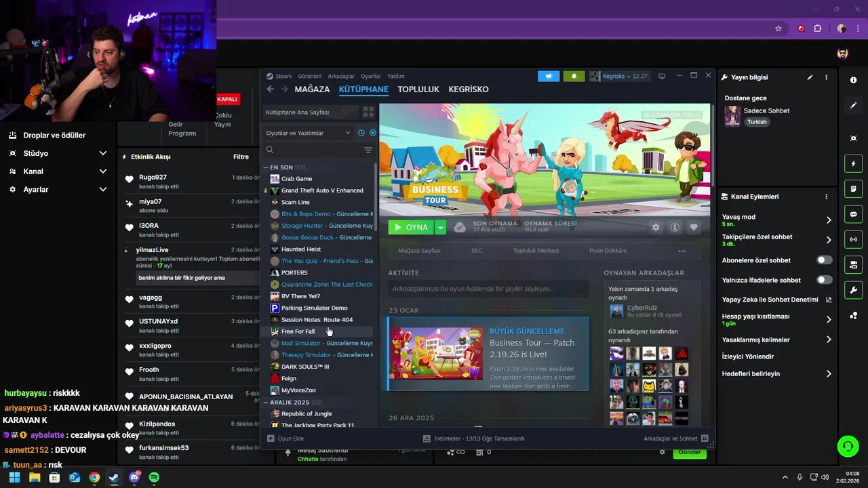Open the OYNA button dropdown arrow

pyautogui.click(x=441, y=227)
